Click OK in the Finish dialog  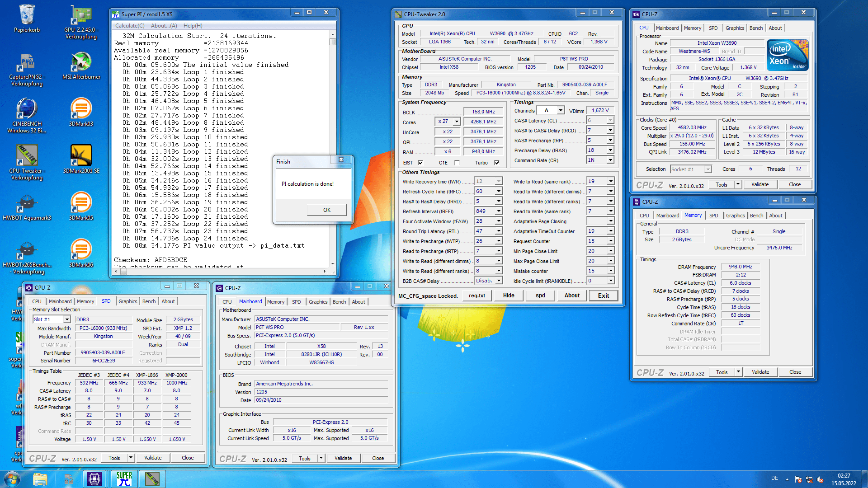(326, 210)
